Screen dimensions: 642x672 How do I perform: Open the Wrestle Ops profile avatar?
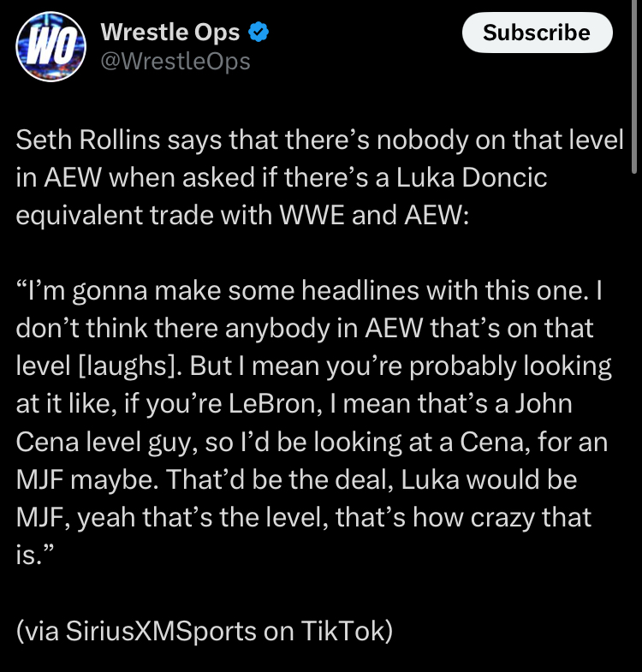click(51, 47)
